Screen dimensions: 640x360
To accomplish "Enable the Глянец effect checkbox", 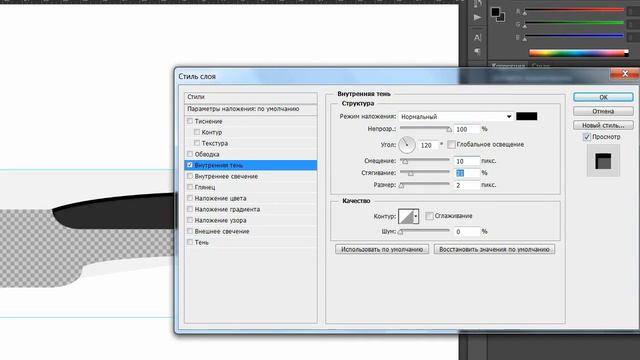I will click(190, 187).
